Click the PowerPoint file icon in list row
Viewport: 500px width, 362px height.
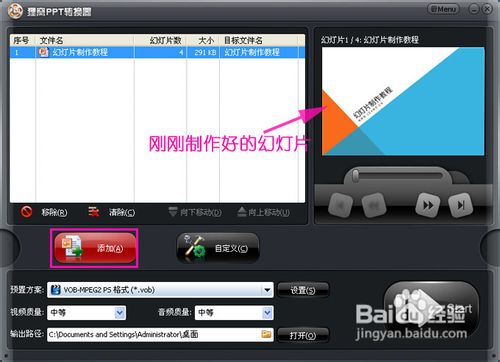(x=44, y=52)
